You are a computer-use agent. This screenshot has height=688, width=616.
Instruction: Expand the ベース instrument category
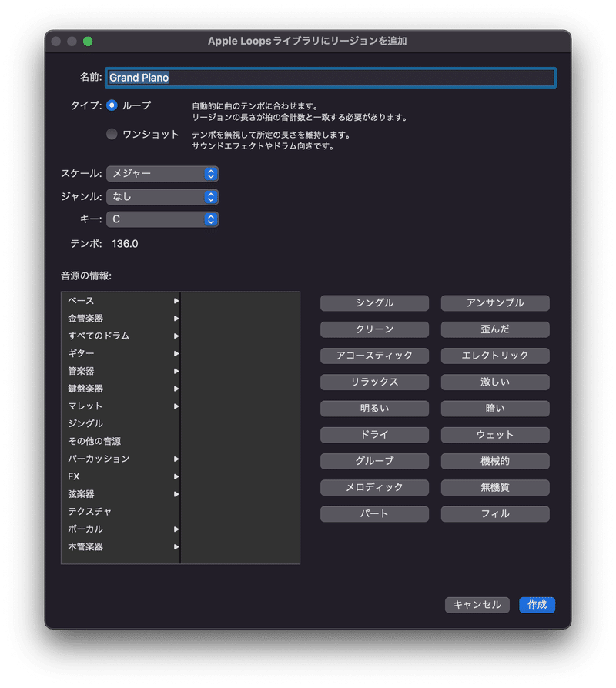[x=121, y=301]
